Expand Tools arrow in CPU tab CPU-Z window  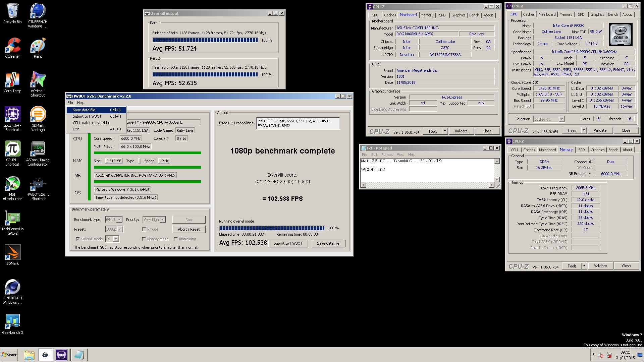pos(584,130)
